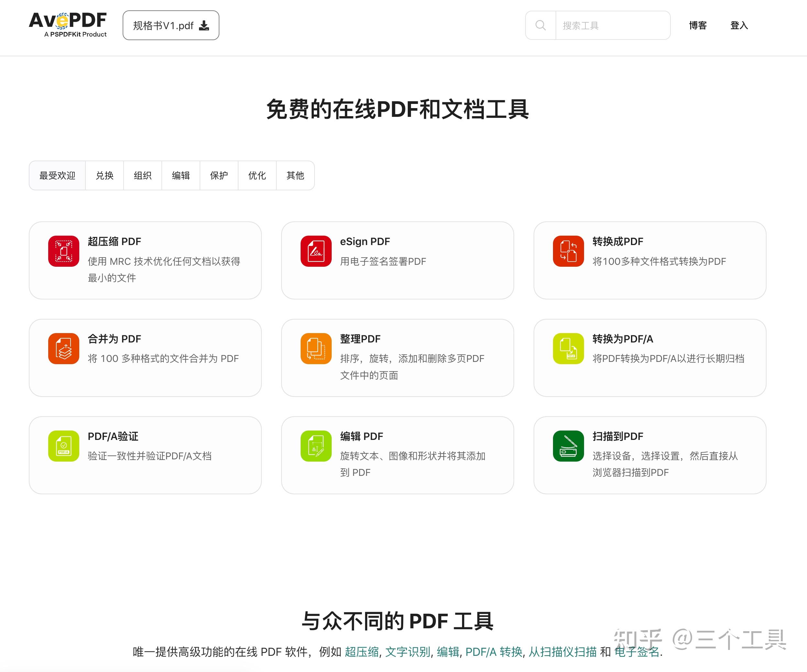Open the PDF/A验证 tool icon
Viewport: 807px width, 672px height.
coord(64,446)
